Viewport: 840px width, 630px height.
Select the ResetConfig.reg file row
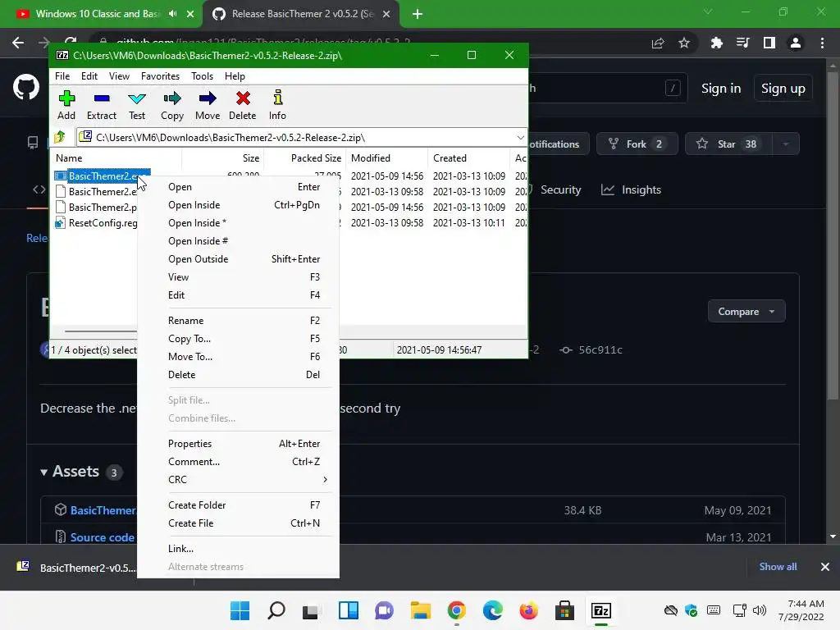click(97, 223)
